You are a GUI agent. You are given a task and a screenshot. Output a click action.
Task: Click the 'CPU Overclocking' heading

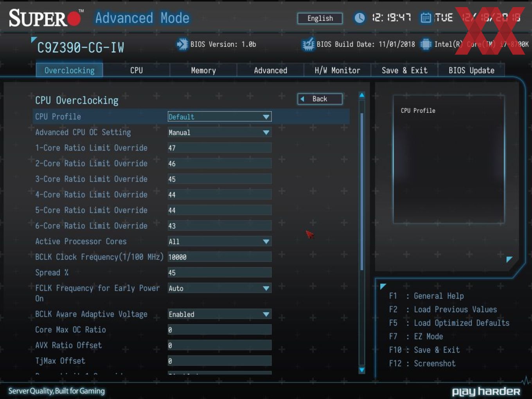tap(77, 101)
